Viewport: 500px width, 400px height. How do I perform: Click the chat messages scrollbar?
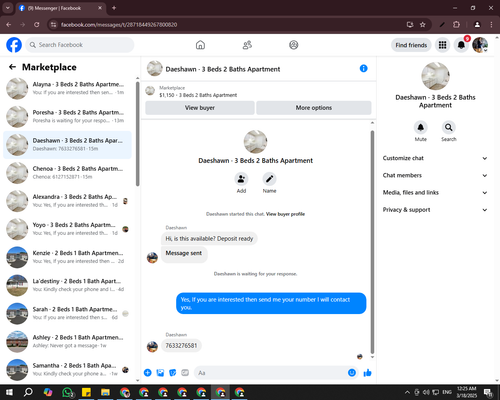[372, 242]
